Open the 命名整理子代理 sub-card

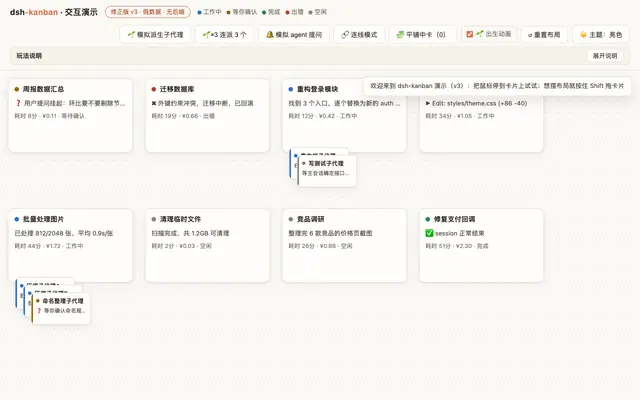pos(61,309)
